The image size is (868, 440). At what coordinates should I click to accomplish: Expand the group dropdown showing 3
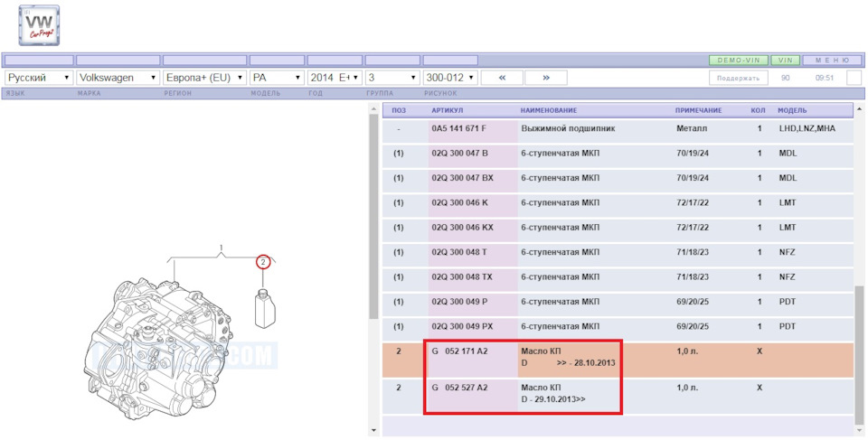tap(392, 78)
